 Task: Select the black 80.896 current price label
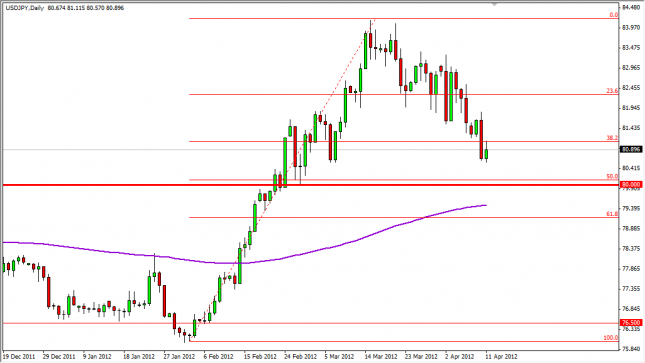[x=631, y=149]
